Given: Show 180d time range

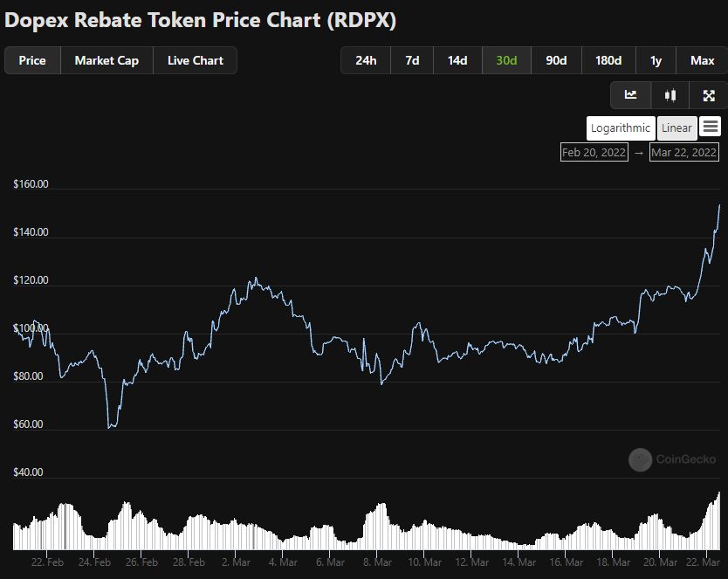Looking at the screenshot, I should 608,60.
